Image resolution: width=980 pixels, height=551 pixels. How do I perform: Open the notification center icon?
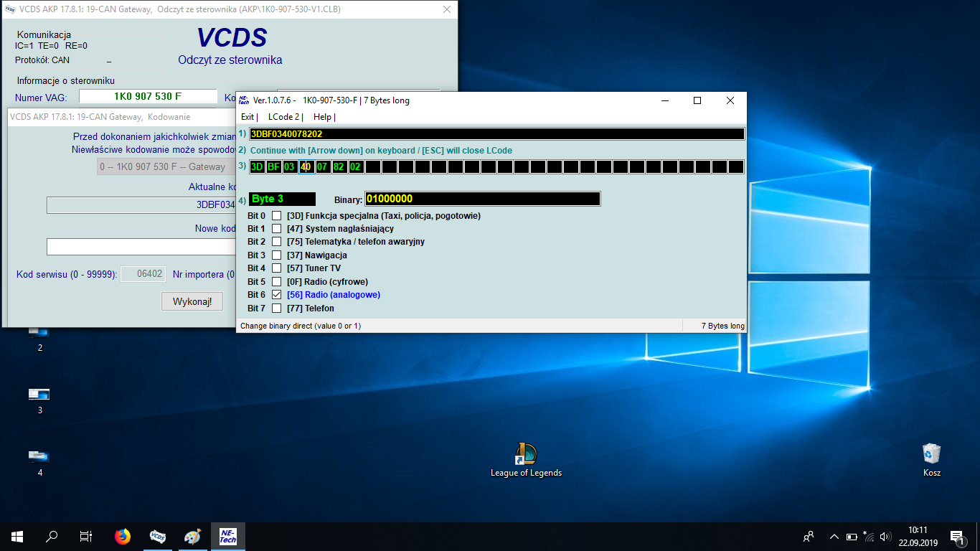tap(956, 536)
